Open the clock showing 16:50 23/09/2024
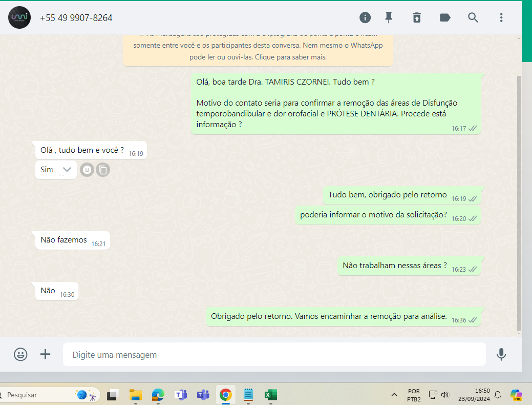 (x=474, y=395)
